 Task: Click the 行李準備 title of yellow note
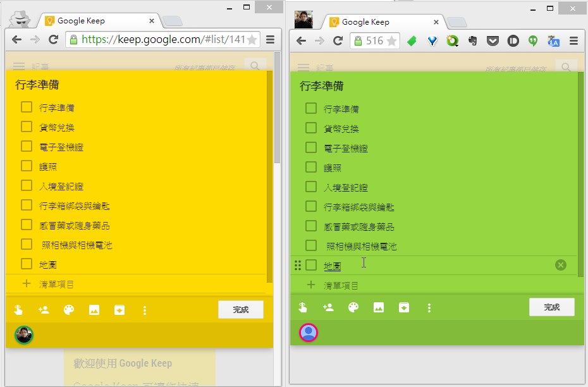click(x=37, y=85)
